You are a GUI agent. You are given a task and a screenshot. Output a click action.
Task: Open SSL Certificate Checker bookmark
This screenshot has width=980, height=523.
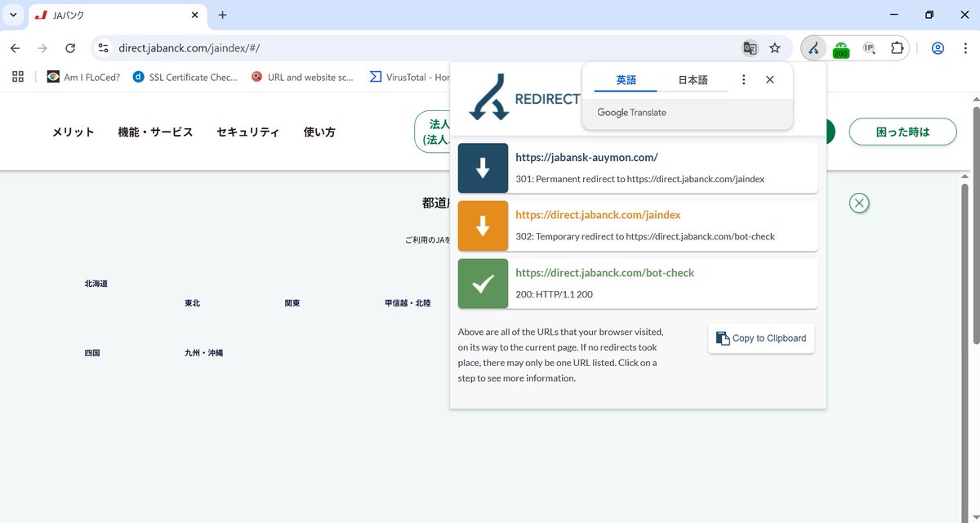(x=185, y=77)
